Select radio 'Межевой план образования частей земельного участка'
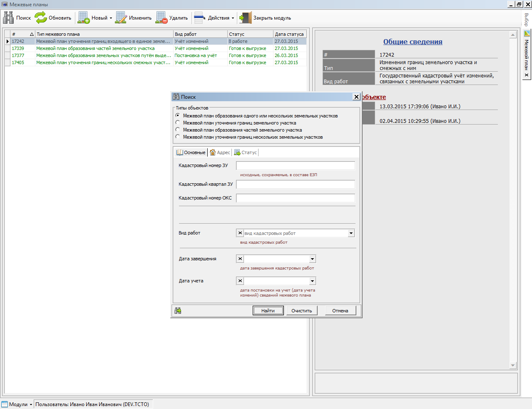This screenshot has height=409, width=532. coord(178,130)
